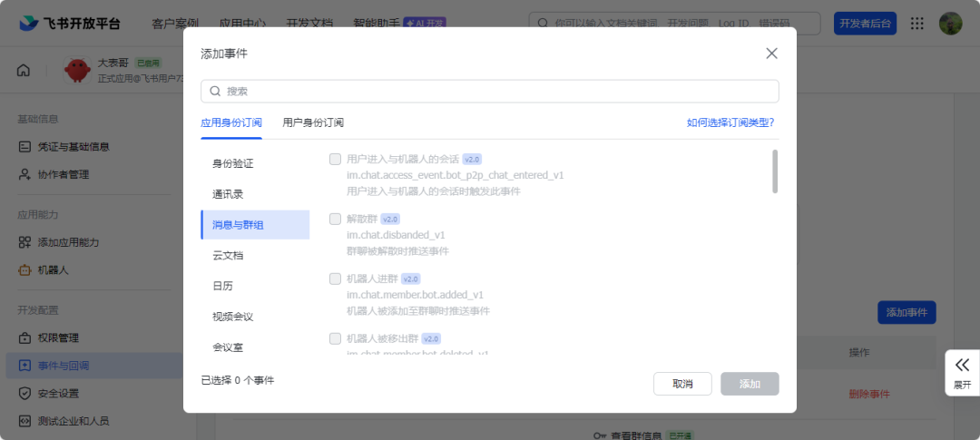This screenshot has width=980, height=440.
Task: Click the 取消 button
Action: 682,384
